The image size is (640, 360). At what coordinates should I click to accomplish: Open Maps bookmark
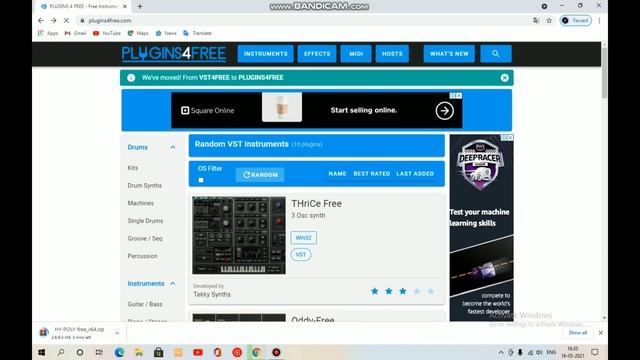point(138,33)
